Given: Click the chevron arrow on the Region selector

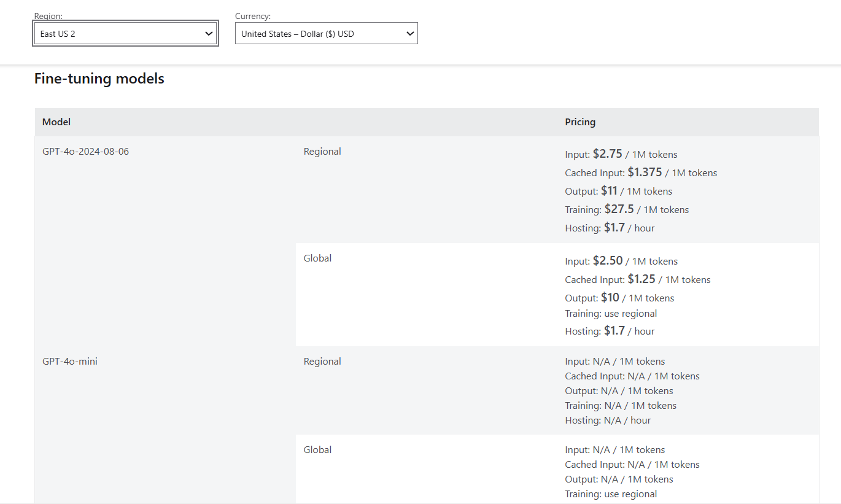Looking at the screenshot, I should pos(209,34).
